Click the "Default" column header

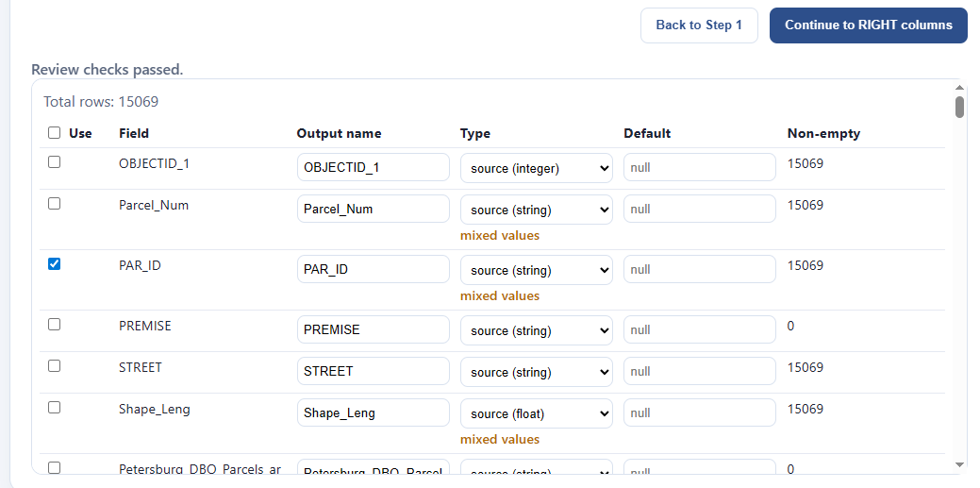coord(647,133)
